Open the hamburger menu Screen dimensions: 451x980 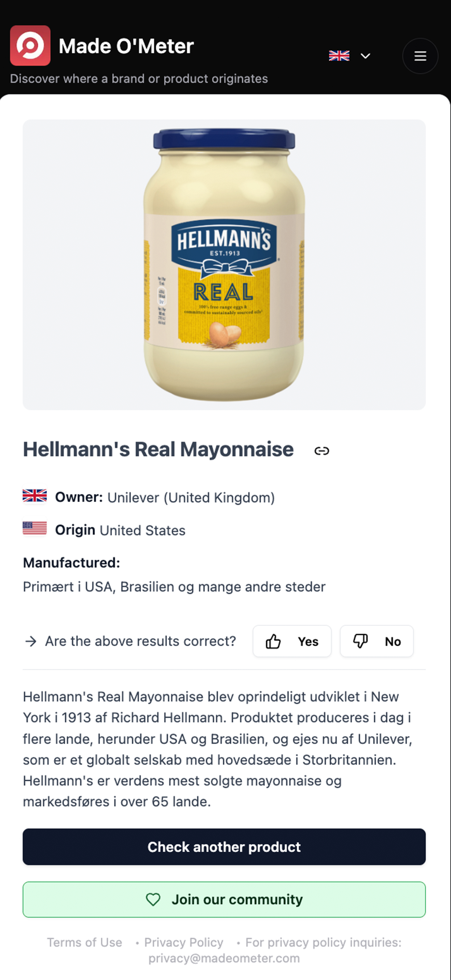pyautogui.click(x=420, y=56)
